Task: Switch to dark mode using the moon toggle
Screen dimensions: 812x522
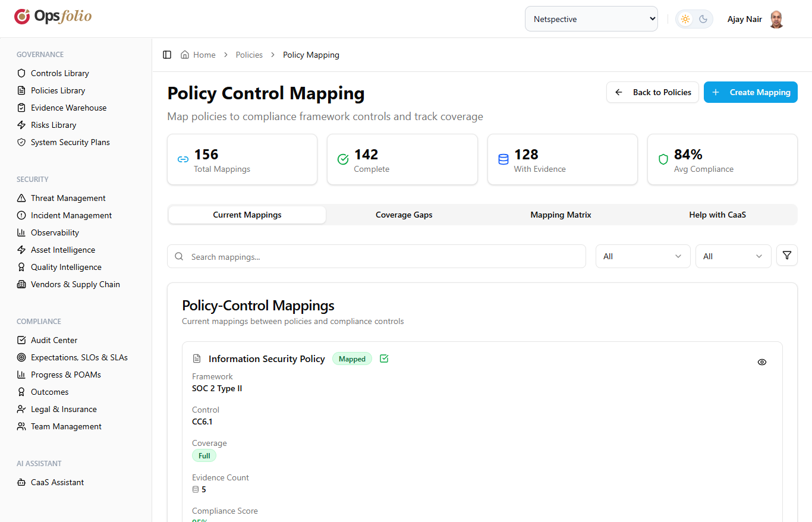Action: click(x=703, y=18)
